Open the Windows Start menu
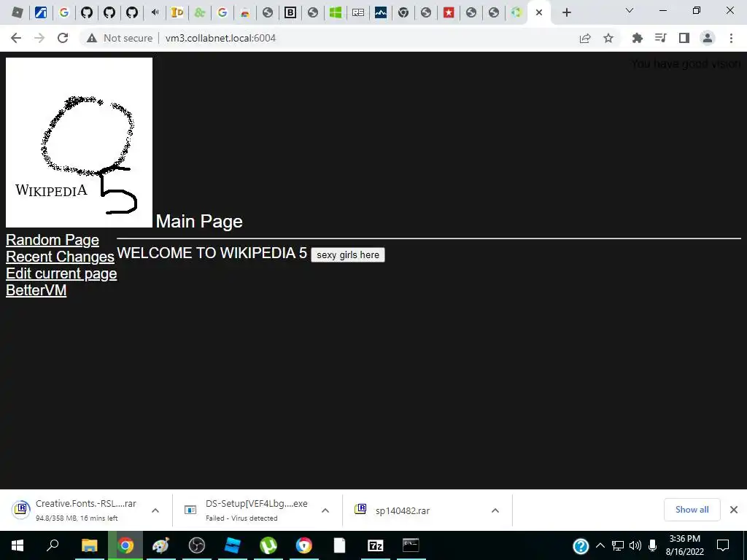 (x=18, y=545)
